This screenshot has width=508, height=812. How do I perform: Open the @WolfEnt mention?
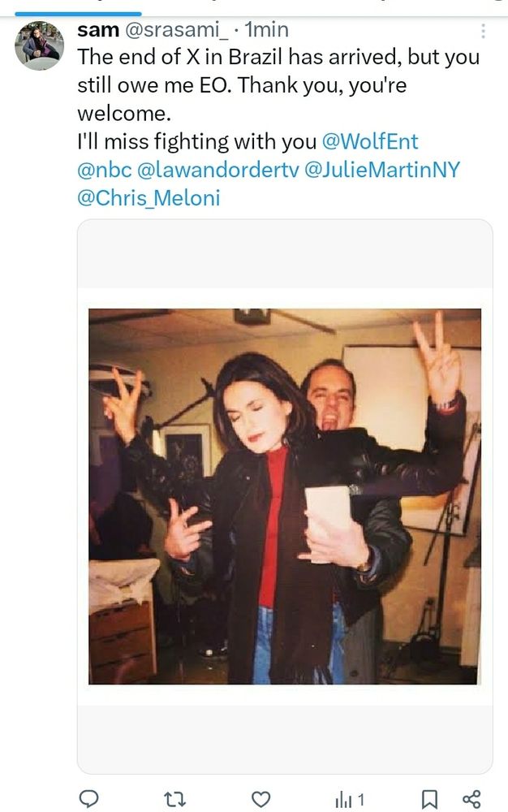coord(370,141)
